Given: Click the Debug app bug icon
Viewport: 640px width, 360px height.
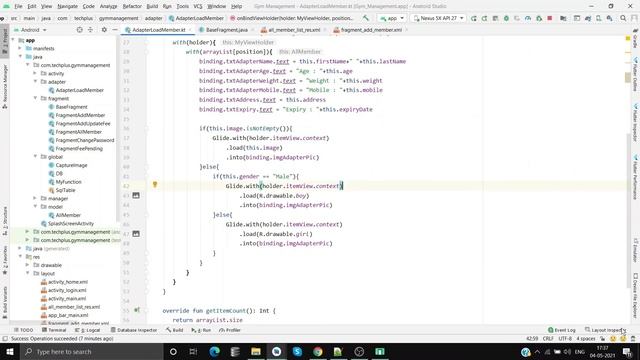Looking at the screenshot, I should [x=506, y=18].
